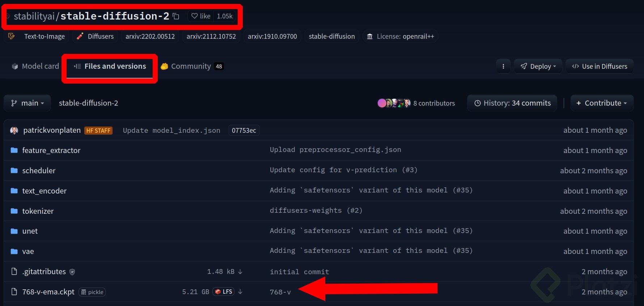Click the vae folder icon
The width and height of the screenshot is (644, 306).
(14, 251)
